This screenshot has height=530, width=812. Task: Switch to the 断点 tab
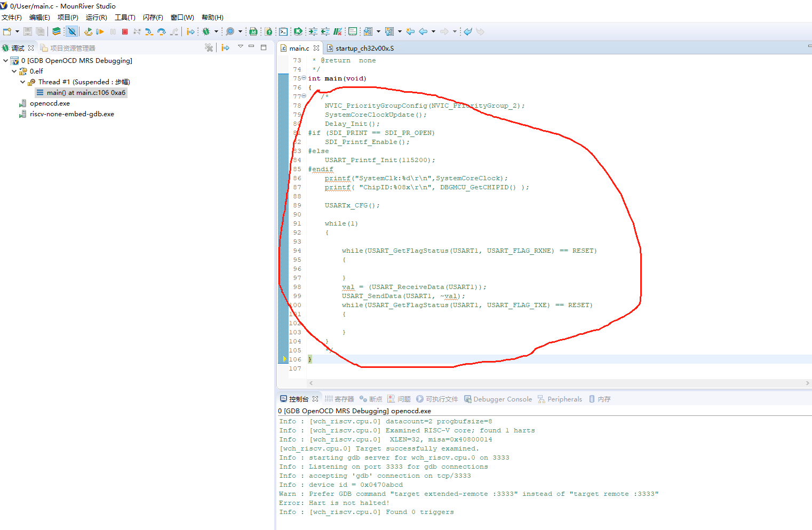pos(371,399)
